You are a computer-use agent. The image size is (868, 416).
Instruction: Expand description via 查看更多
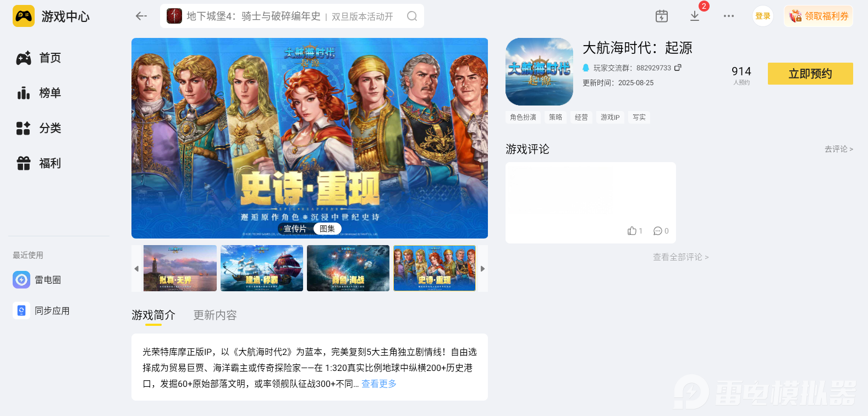pyautogui.click(x=379, y=384)
